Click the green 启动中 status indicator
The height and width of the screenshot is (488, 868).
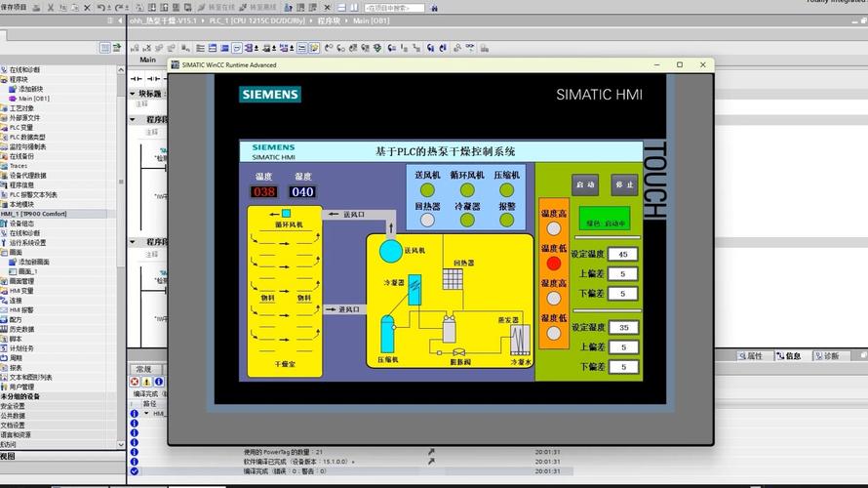pyautogui.click(x=604, y=218)
